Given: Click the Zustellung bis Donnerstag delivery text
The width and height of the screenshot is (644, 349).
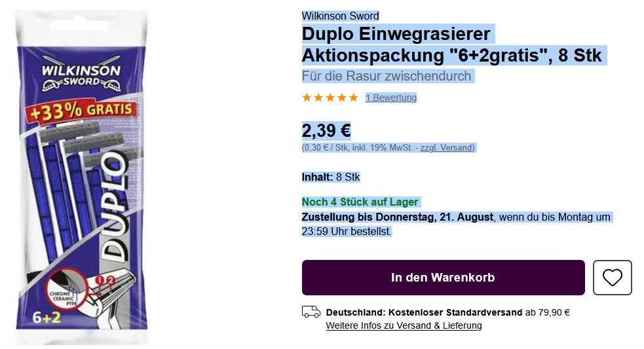Looking at the screenshot, I should (397, 217).
